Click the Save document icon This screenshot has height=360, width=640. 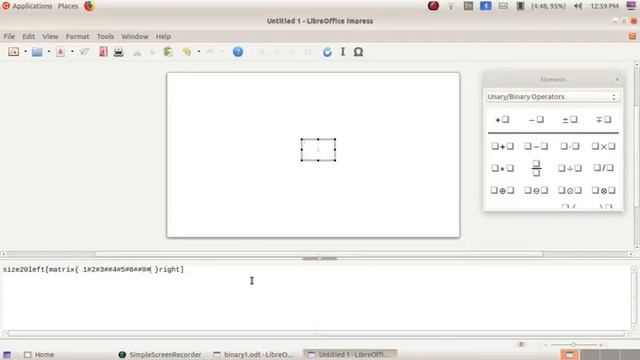click(x=60, y=52)
